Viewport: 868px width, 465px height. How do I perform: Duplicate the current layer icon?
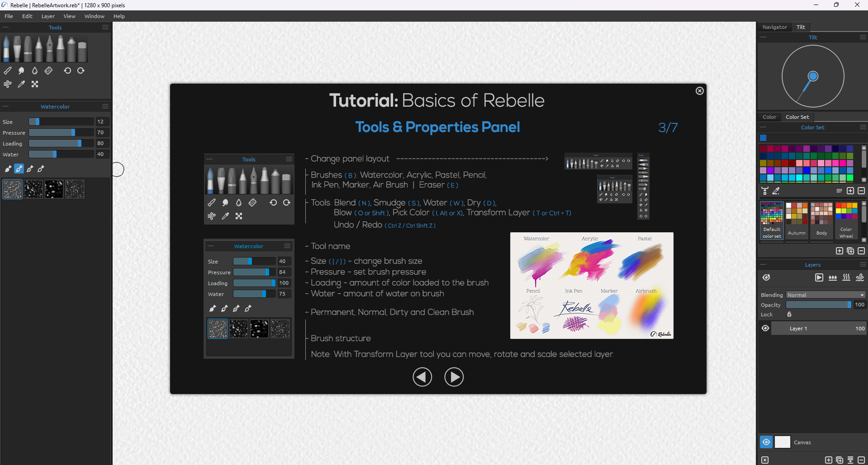tap(840, 460)
